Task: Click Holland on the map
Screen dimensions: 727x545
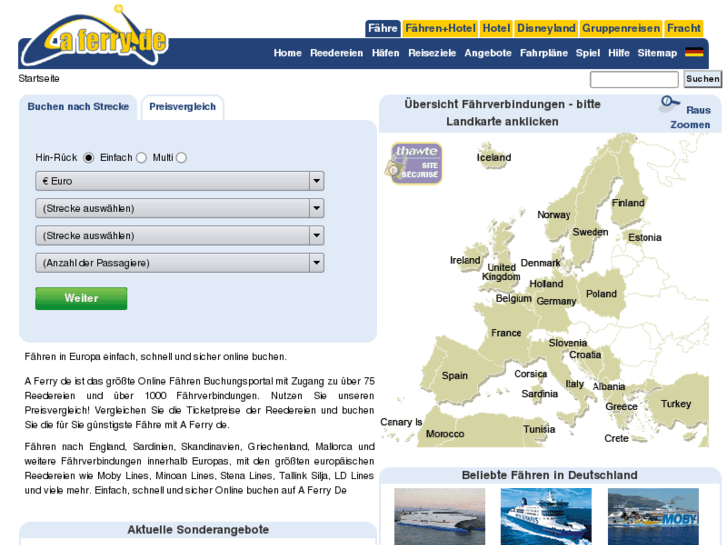Action: [x=546, y=284]
